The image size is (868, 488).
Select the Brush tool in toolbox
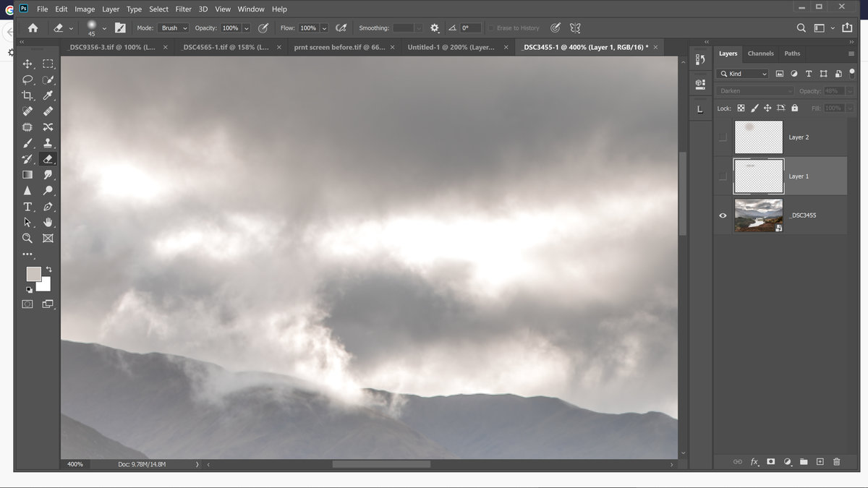27,143
